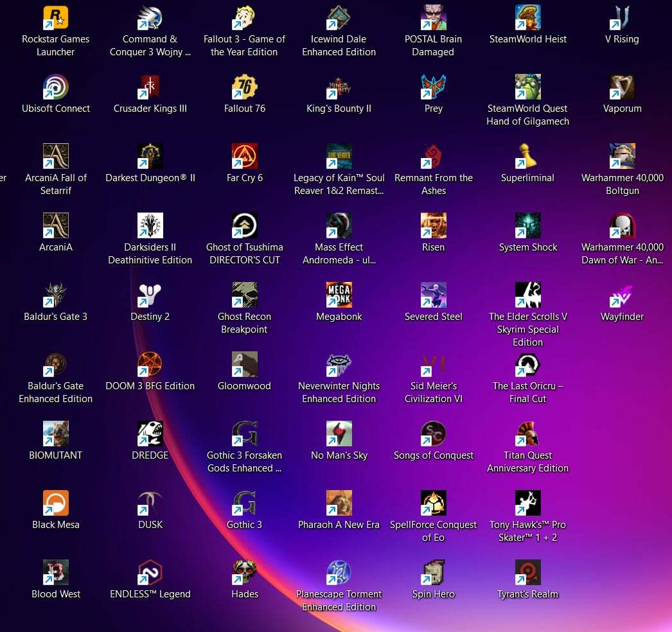This screenshot has height=632, width=672.
Task: Select the Hades desktop shortcut
Action: (x=245, y=573)
